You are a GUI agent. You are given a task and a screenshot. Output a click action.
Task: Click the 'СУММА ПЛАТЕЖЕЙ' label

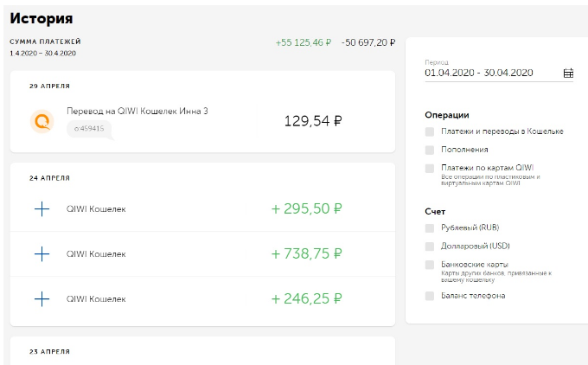[45, 42]
